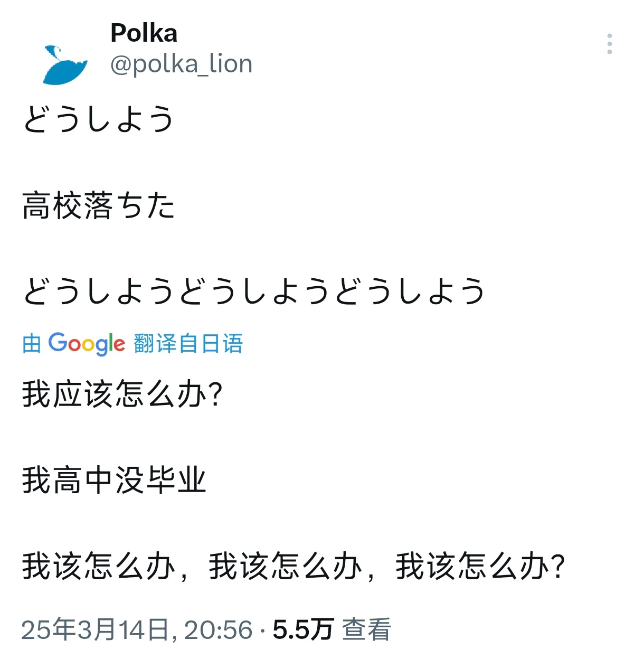Select translated text 我应该怎么办?
This screenshot has height=659, width=644.
[x=122, y=394]
